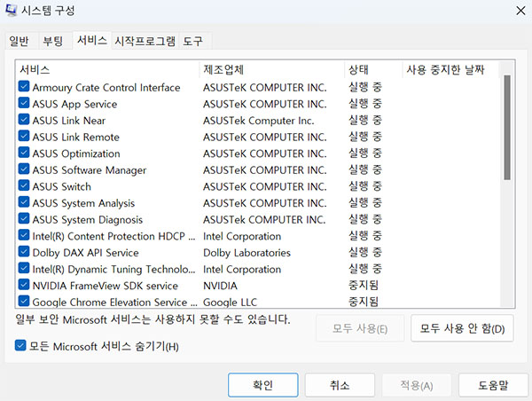This screenshot has height=401, width=532.
Task: Select ASUS Optimization service name text
Action: click(x=76, y=153)
